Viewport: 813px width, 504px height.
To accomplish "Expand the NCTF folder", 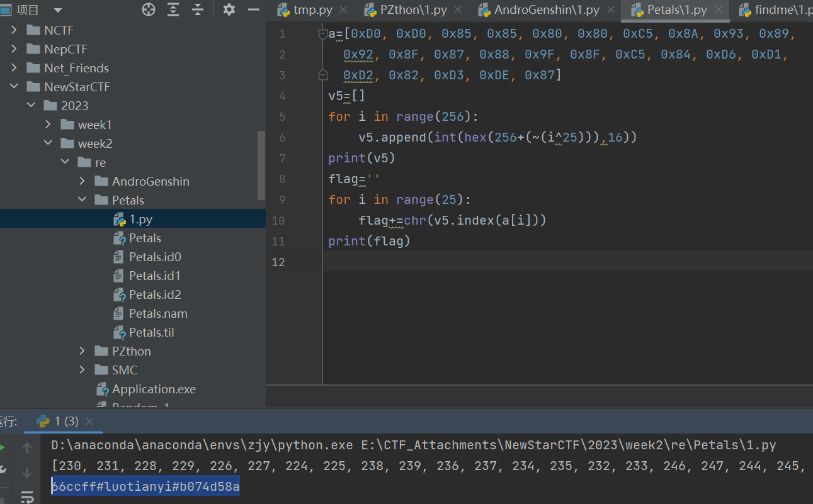I will click(14, 30).
